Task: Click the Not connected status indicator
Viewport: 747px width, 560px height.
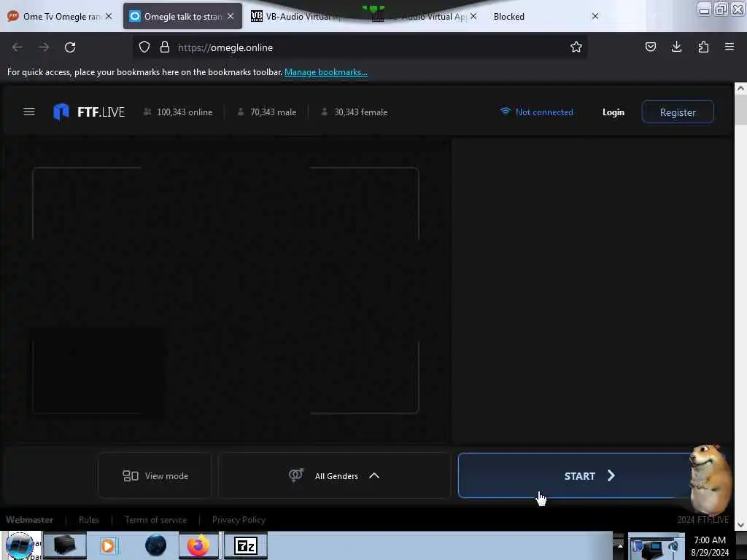Action: click(536, 112)
